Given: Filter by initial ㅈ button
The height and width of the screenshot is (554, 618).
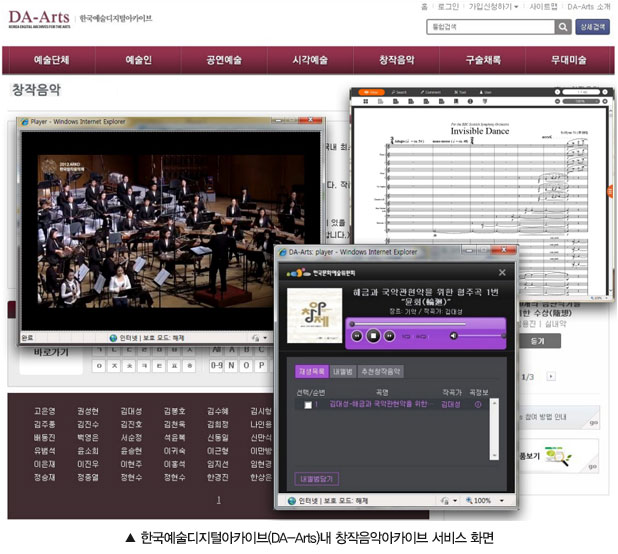Looking at the screenshot, I should (114, 366).
